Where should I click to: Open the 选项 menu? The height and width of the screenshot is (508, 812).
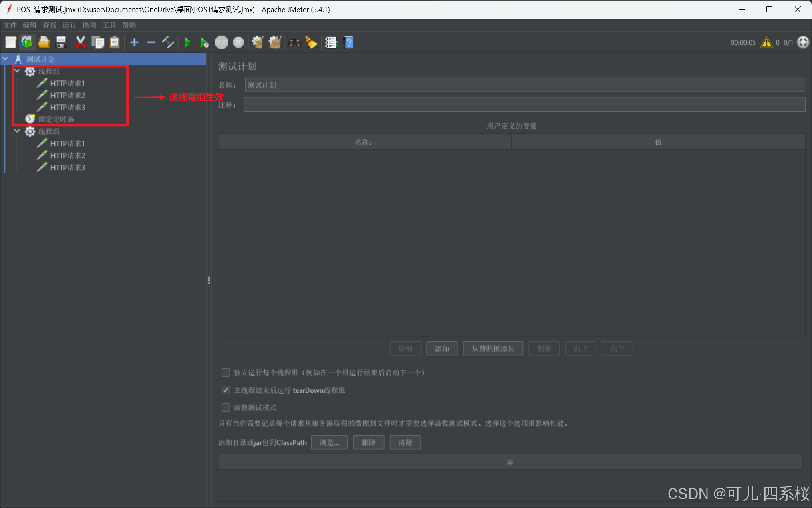click(89, 25)
